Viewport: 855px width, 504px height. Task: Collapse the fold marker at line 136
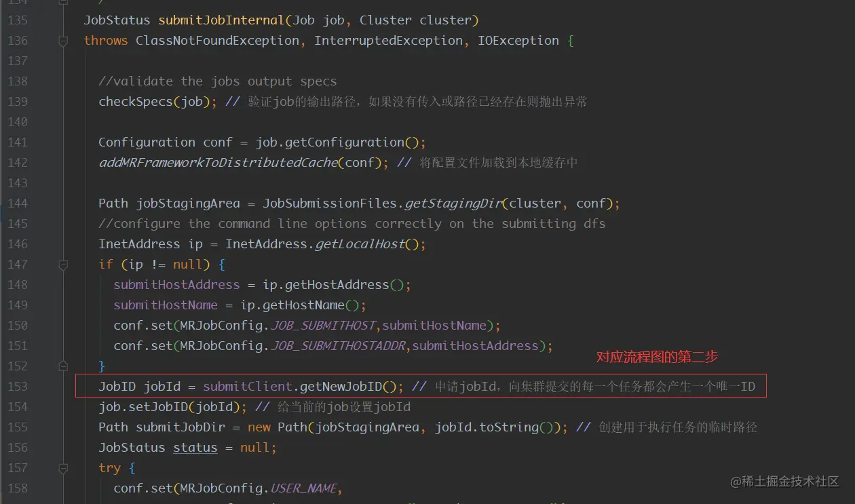pos(63,41)
